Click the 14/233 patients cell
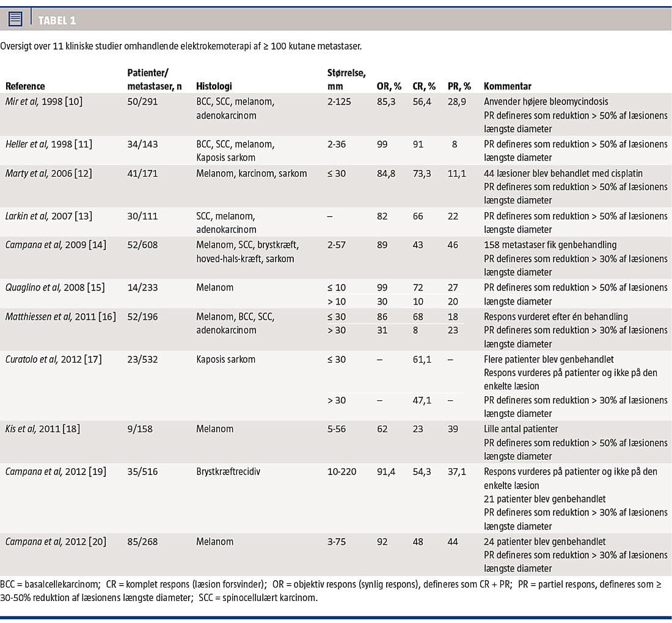The width and height of the screenshot is (672, 623). tap(142, 287)
